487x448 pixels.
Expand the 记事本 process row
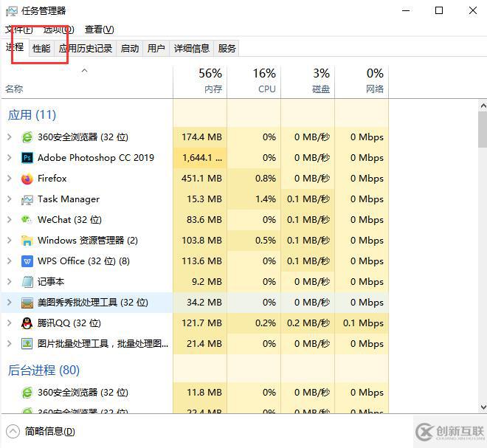pyautogui.click(x=10, y=282)
